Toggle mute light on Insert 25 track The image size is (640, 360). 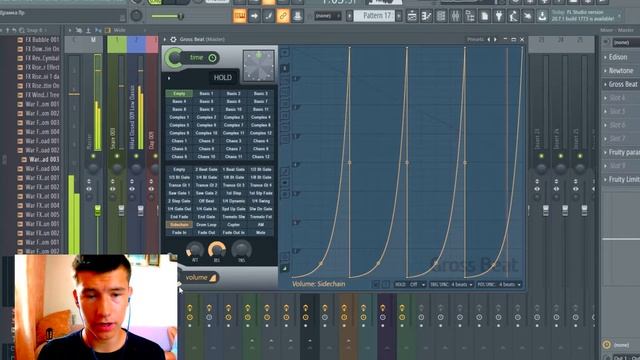580,156
